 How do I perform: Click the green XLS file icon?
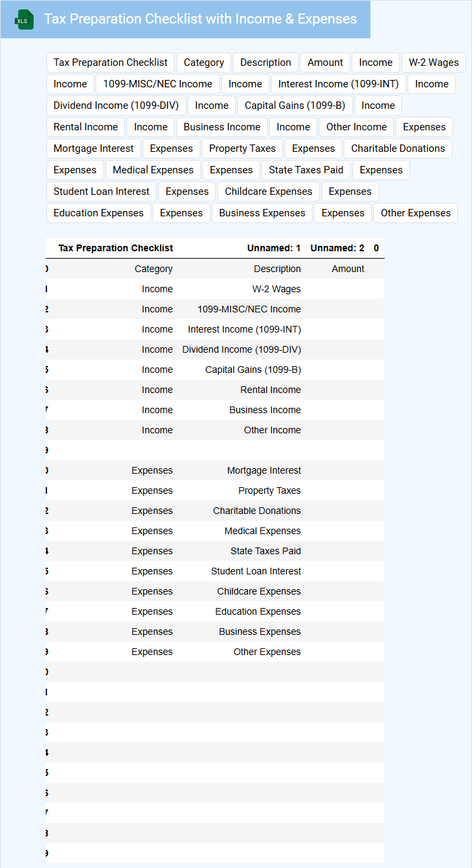[x=25, y=19]
